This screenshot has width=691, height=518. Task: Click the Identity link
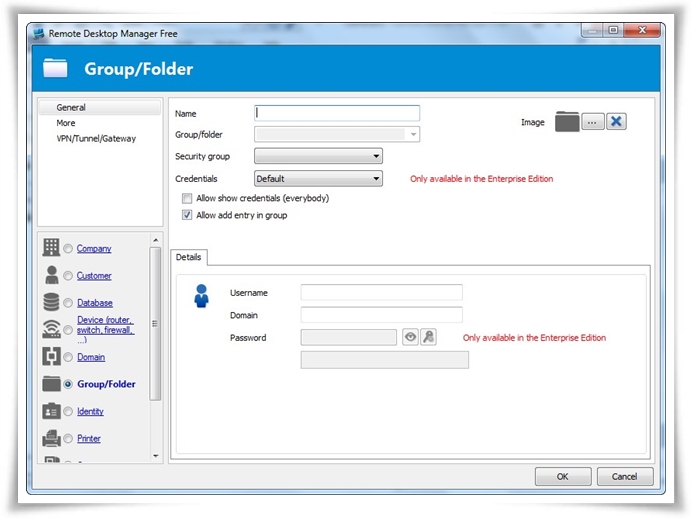tap(90, 411)
